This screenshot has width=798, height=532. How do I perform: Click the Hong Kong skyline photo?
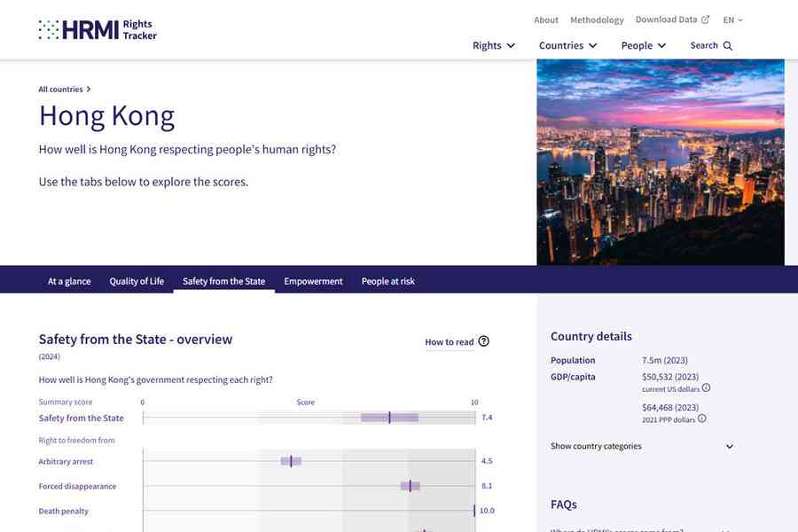661,162
